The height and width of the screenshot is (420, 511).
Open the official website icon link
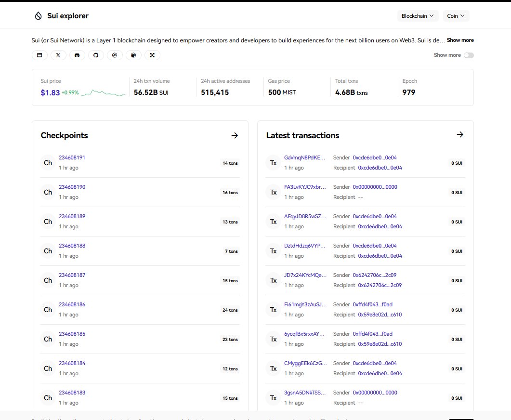[x=39, y=55]
